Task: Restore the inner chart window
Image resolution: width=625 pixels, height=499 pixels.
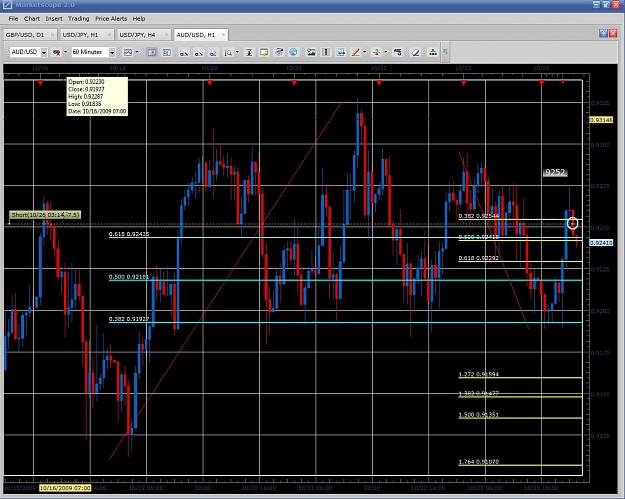Action: 603,33
